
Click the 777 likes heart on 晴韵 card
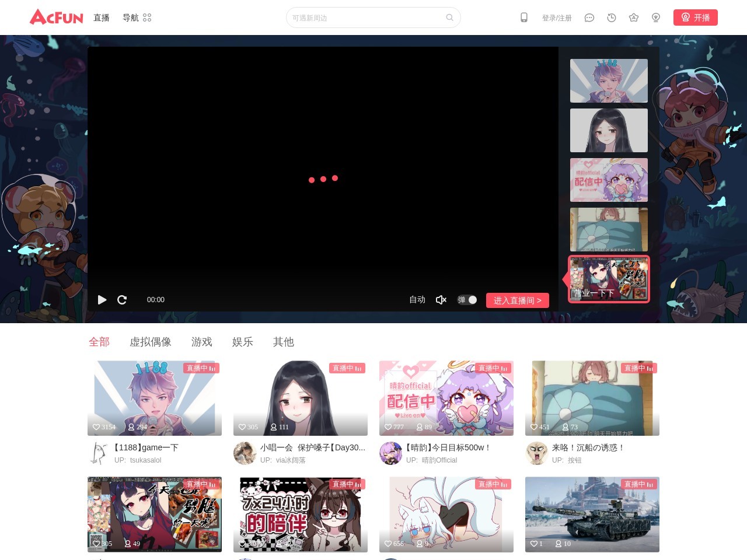click(x=388, y=427)
